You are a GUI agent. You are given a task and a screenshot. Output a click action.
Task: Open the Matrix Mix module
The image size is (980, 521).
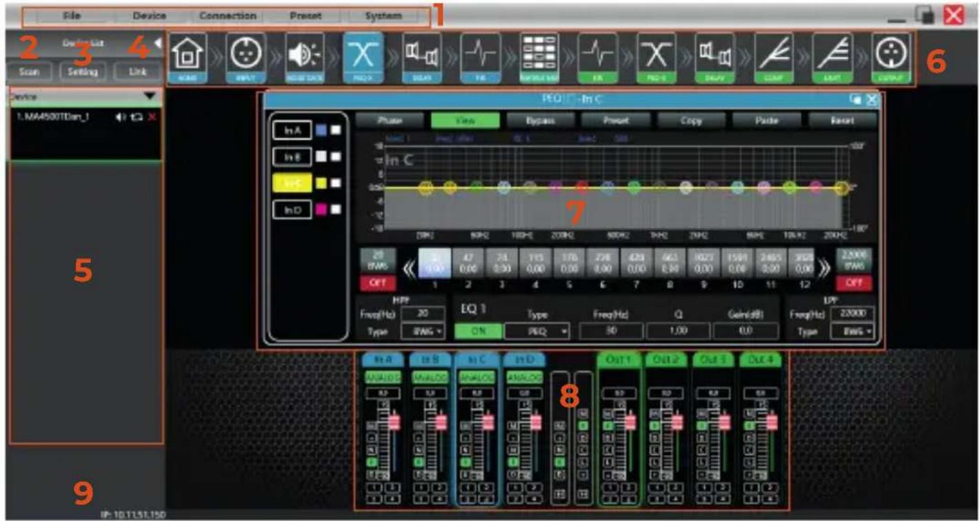[x=539, y=58]
